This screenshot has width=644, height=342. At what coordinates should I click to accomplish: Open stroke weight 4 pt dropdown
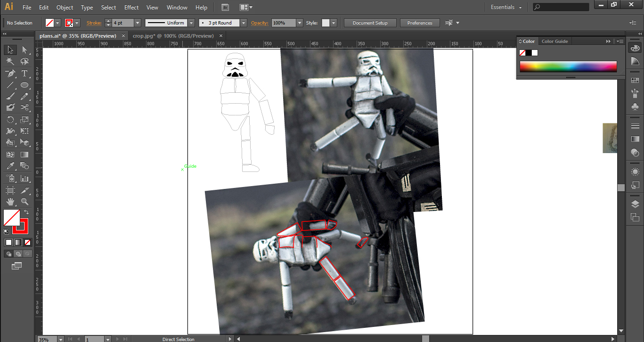138,23
